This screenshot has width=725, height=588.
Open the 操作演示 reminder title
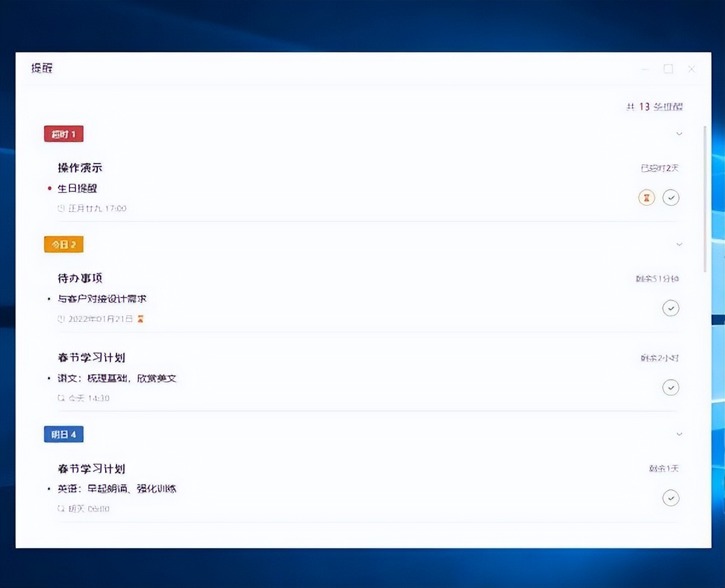(80, 168)
